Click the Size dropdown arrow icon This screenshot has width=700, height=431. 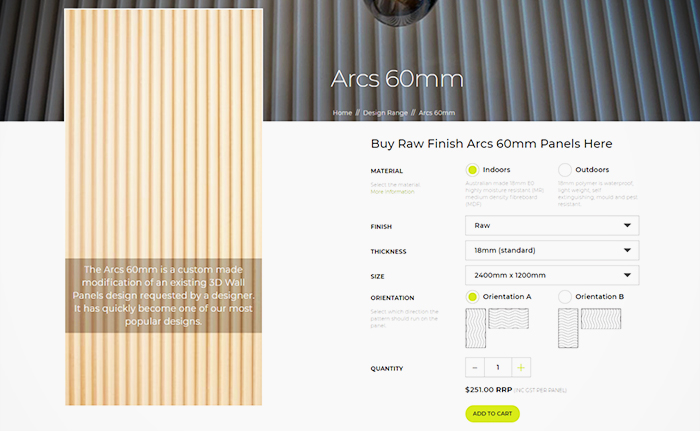click(x=627, y=275)
